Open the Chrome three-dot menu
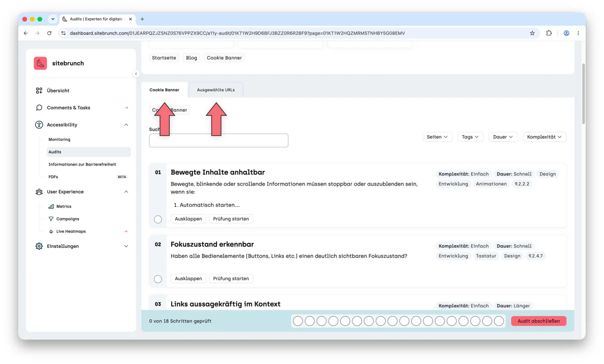The width and height of the screenshot is (604, 364). click(578, 33)
